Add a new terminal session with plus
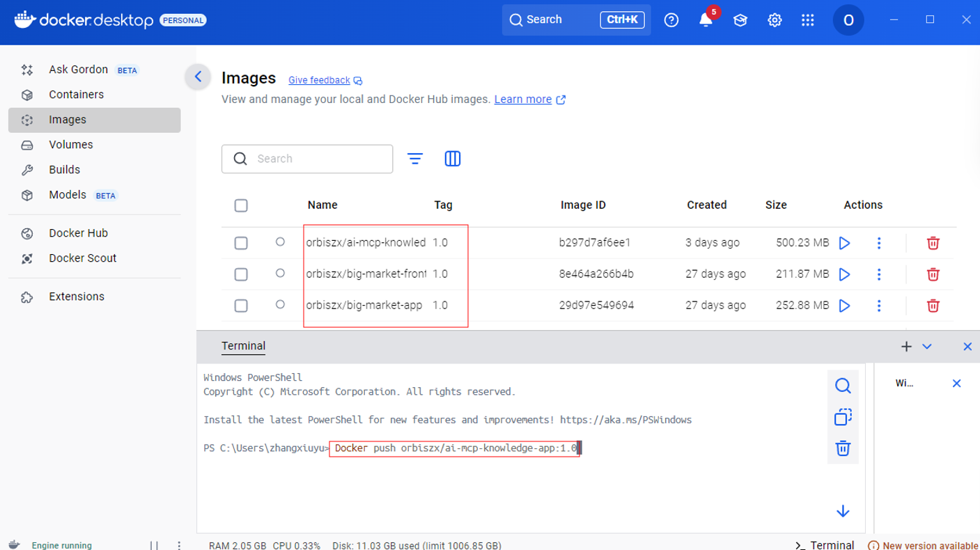Viewport: 980px width, 550px height. (x=906, y=347)
